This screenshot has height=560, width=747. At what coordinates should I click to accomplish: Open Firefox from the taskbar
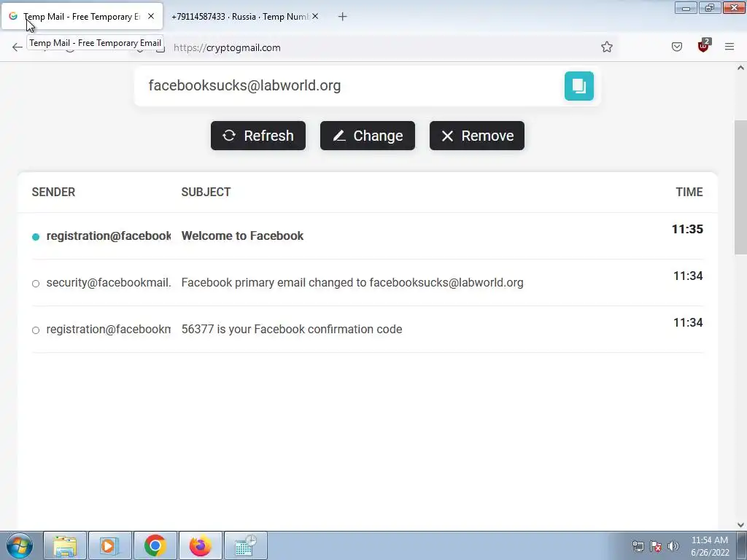click(x=200, y=545)
